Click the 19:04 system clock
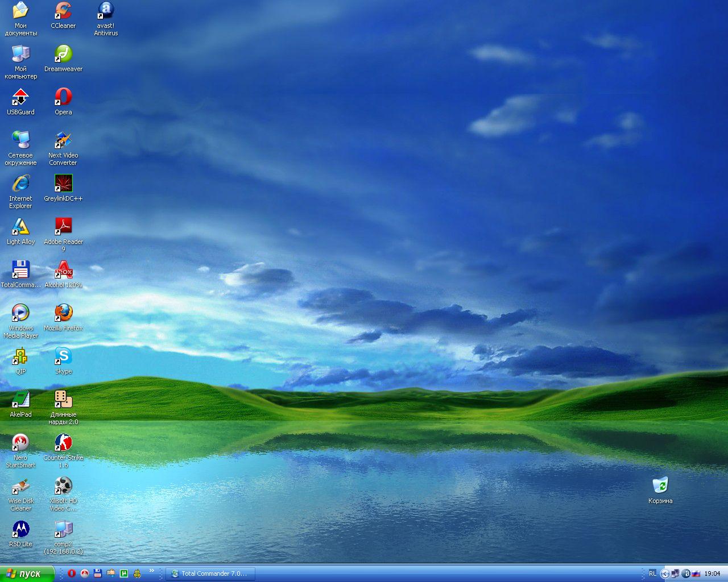The height and width of the screenshot is (582, 728). pyautogui.click(x=712, y=573)
